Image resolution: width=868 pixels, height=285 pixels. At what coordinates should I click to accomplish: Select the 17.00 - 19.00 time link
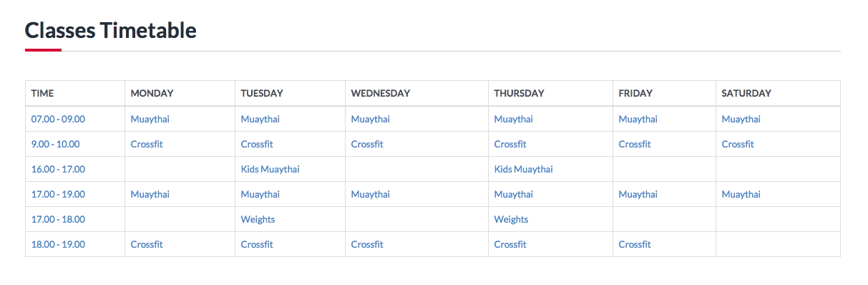coord(58,194)
